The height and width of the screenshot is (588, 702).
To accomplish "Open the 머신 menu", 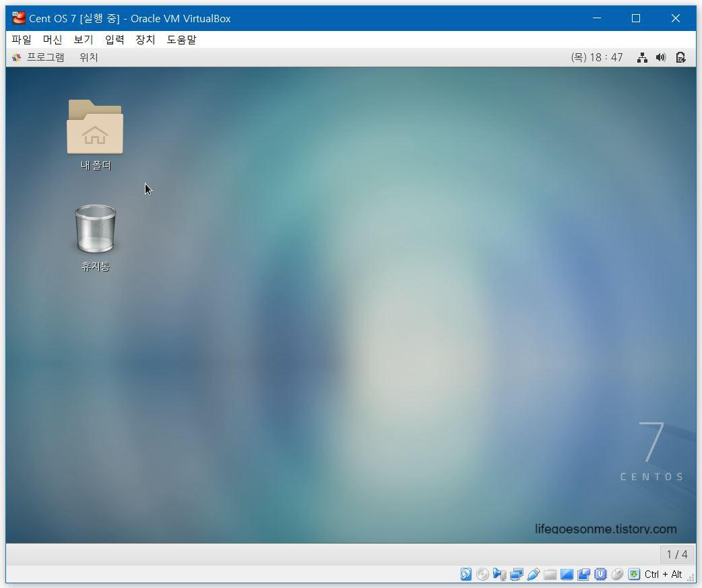I will click(53, 40).
